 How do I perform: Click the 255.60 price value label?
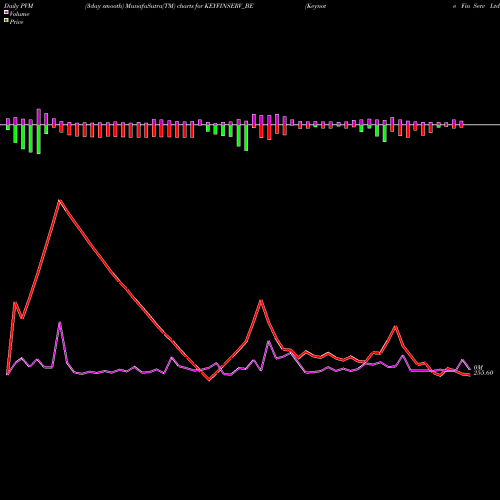[483, 373]
